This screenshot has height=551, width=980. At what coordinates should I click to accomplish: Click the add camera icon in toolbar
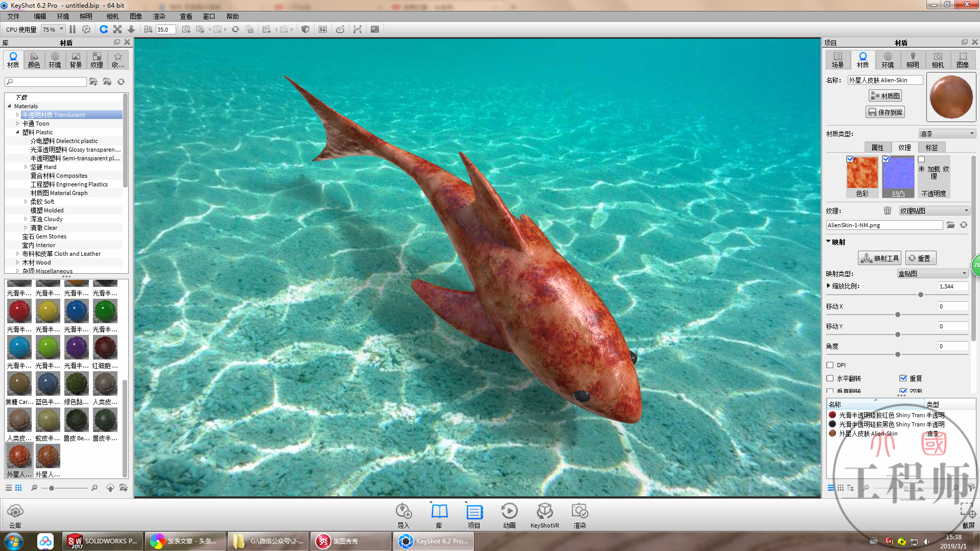(186, 29)
